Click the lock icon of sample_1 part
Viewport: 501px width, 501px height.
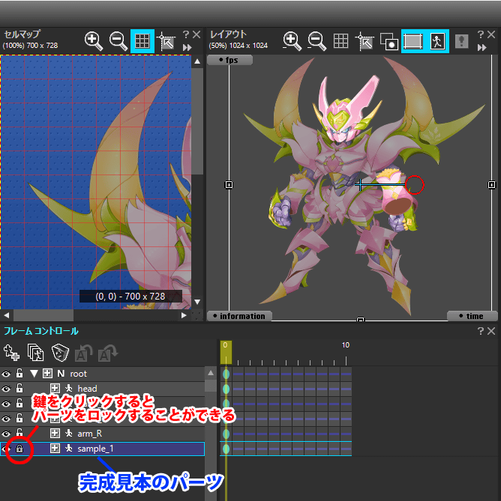(x=20, y=448)
